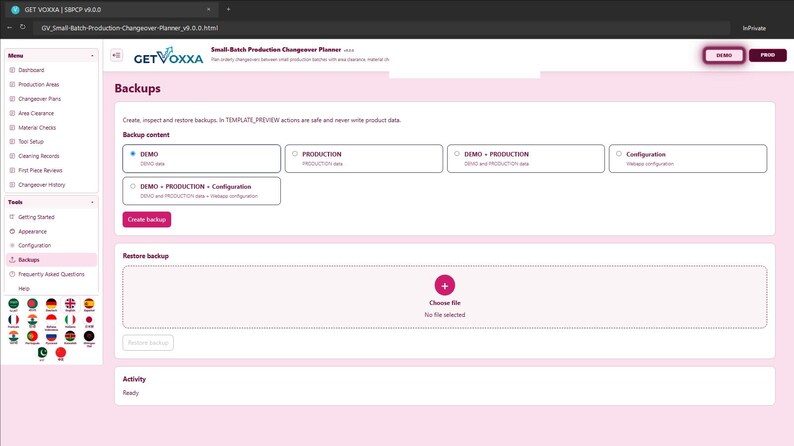Open Changeover Plans page

click(x=51, y=99)
